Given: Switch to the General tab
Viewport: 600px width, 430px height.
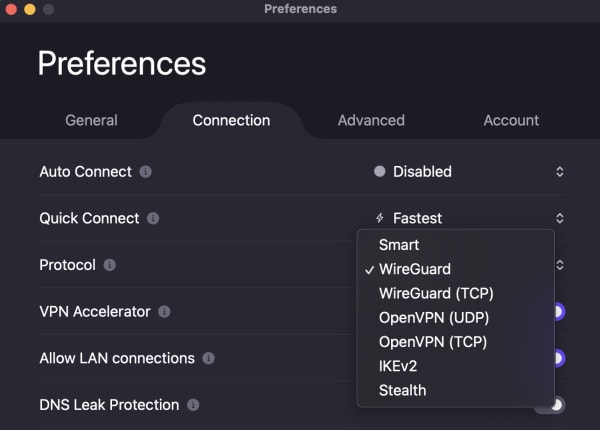Looking at the screenshot, I should [91, 120].
